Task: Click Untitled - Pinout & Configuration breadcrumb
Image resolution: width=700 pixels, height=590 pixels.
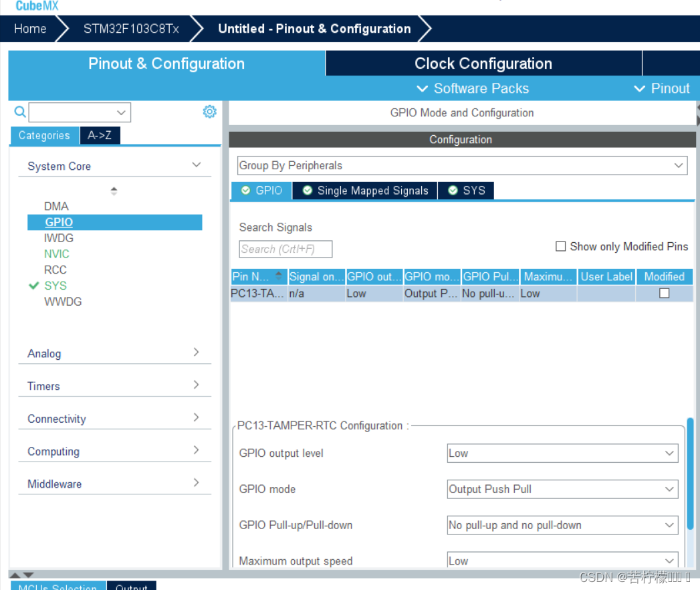Action: click(x=314, y=29)
